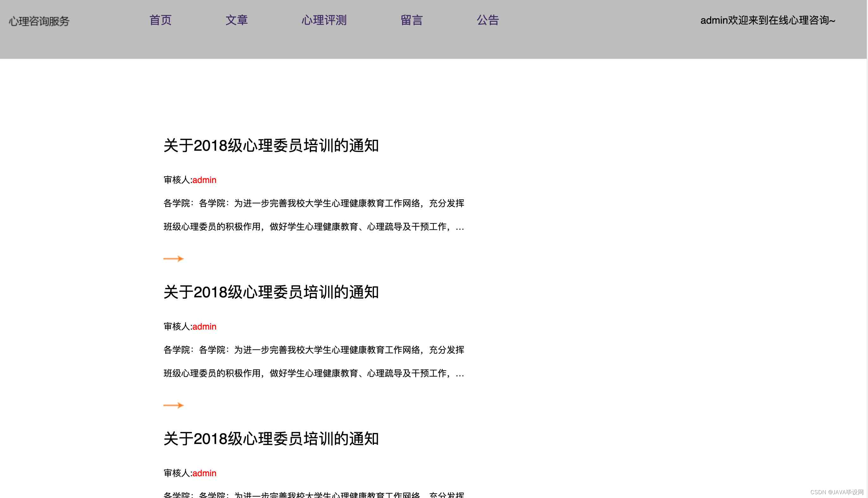Click the CSDN @JAVA毕设网 watermark
This screenshot has width=868, height=498.
[x=836, y=492]
